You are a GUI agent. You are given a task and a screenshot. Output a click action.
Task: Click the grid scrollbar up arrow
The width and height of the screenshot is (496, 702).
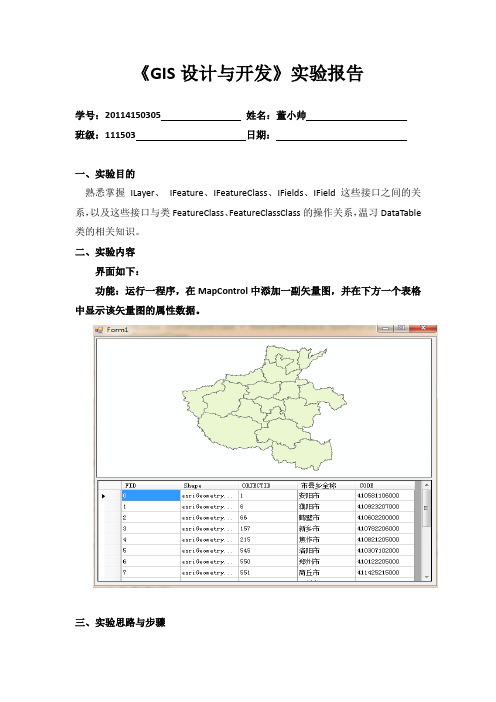[426, 485]
